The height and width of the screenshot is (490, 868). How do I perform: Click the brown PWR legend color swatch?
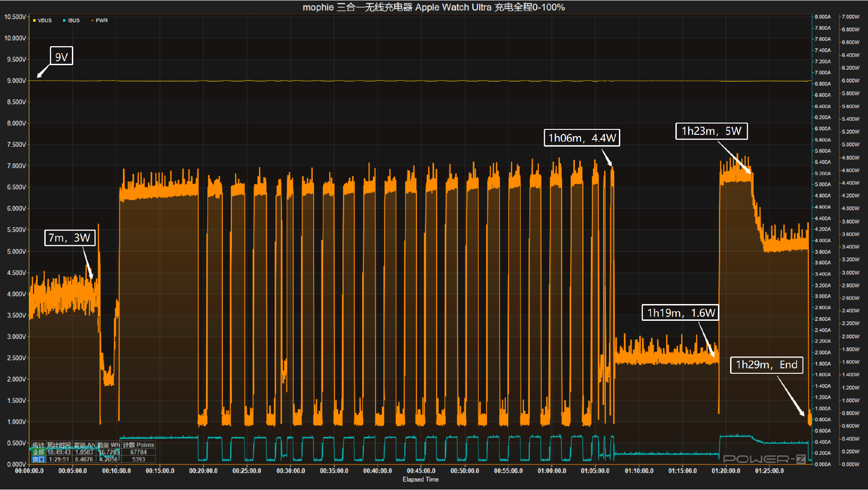[92, 20]
